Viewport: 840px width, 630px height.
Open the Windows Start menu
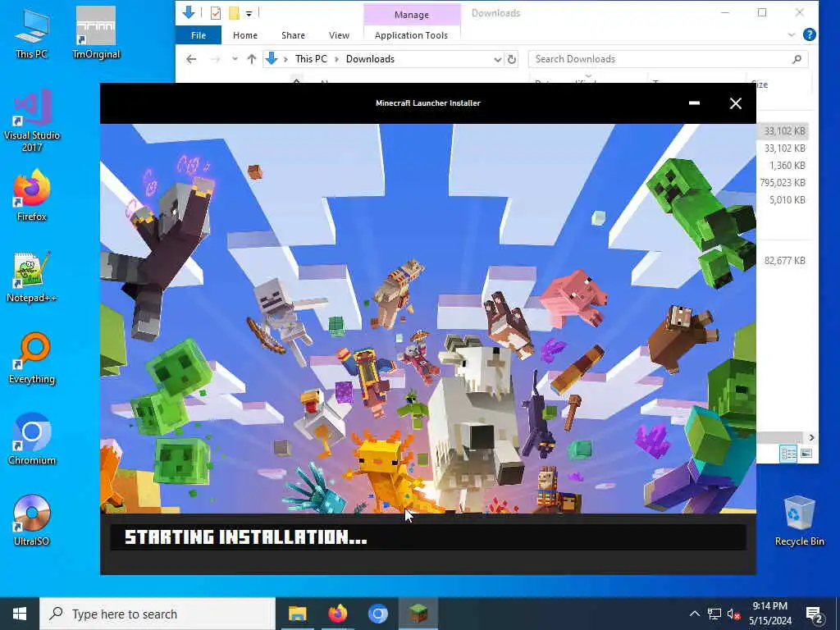pos(20,614)
